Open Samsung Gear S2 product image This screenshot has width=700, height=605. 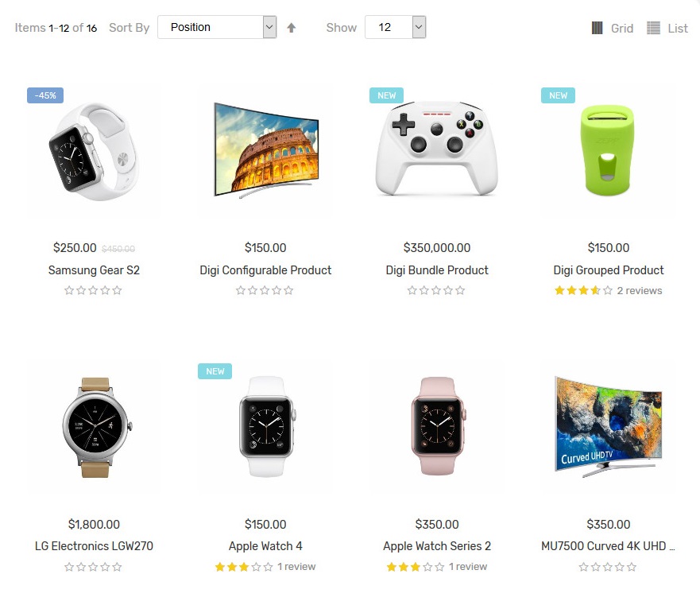pyautogui.click(x=94, y=152)
